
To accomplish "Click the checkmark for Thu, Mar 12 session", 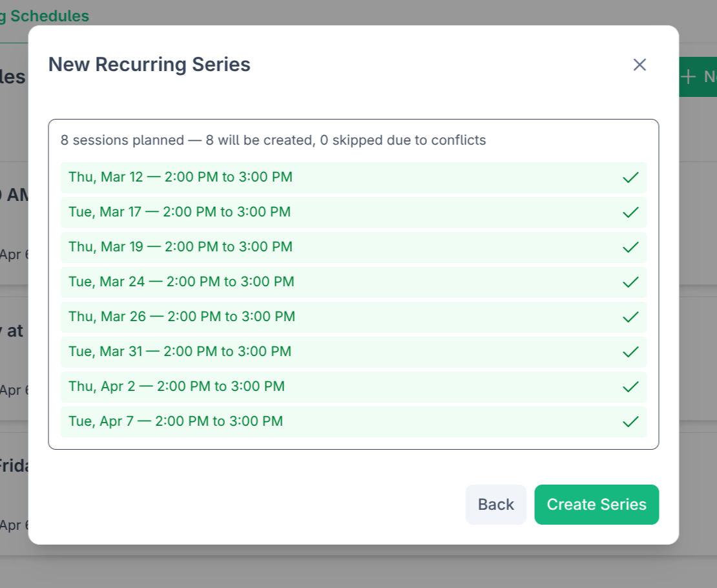I will tap(630, 177).
